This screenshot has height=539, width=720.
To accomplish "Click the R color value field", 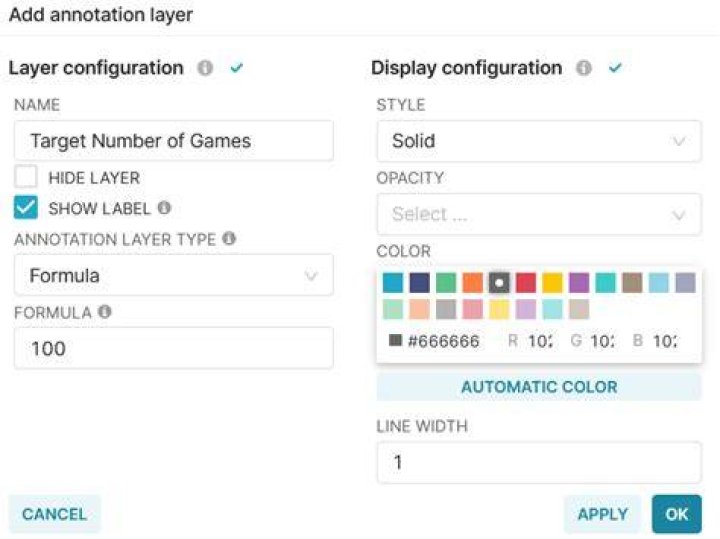I will [540, 341].
